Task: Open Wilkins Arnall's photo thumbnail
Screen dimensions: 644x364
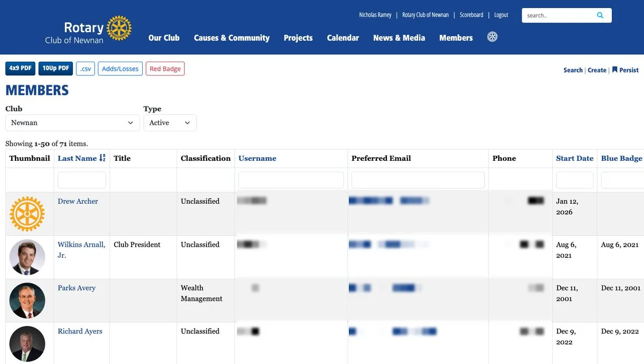Action: [27, 257]
